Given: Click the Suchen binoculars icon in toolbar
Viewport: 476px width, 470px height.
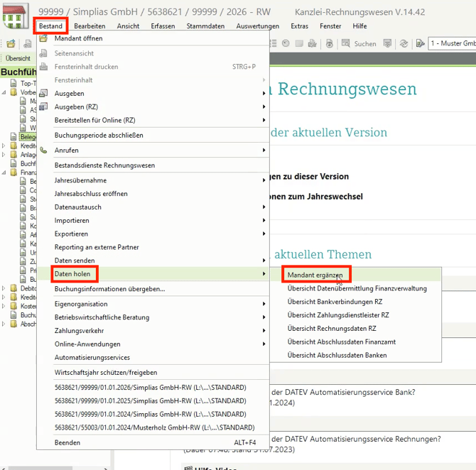Looking at the screenshot, I should pos(345,43).
